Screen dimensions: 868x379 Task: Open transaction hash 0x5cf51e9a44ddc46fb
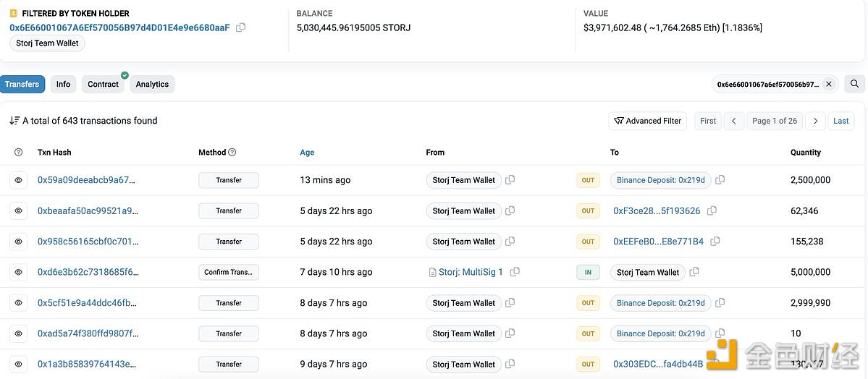87,302
